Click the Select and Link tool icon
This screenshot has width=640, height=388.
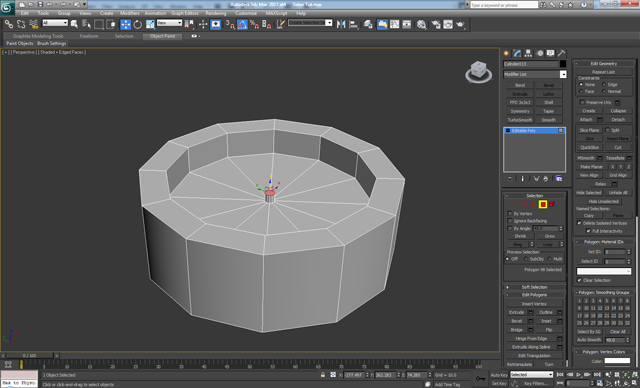9,24
